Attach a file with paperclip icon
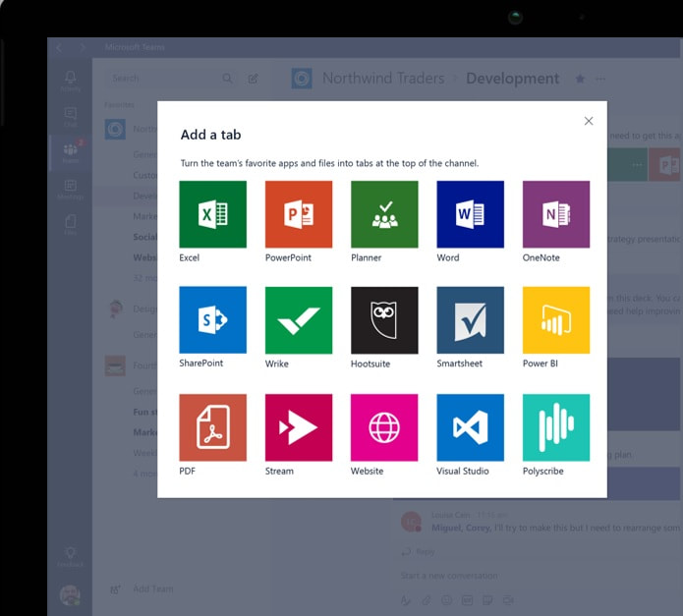The height and width of the screenshot is (616, 683). click(x=426, y=600)
